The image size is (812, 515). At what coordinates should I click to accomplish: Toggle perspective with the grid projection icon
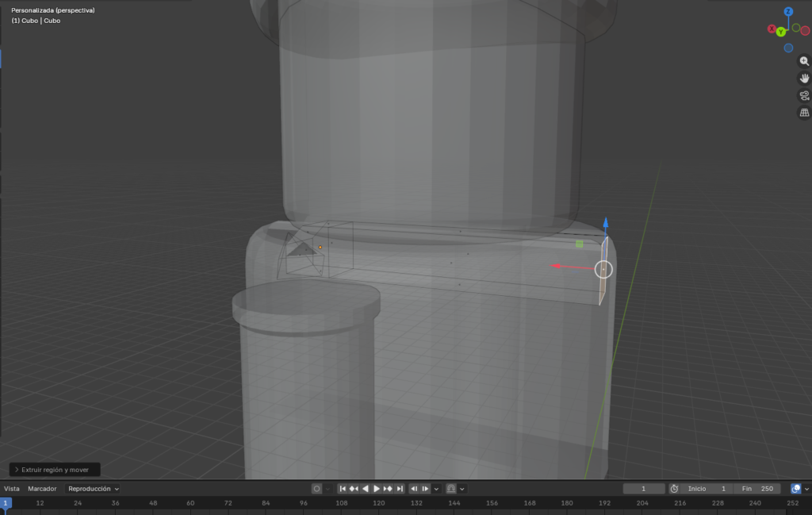coord(804,113)
